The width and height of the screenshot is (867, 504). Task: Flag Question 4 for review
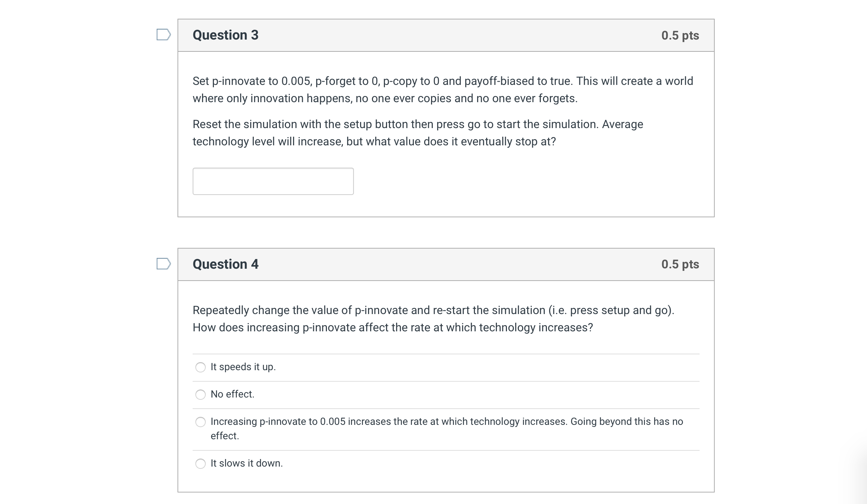(x=163, y=264)
